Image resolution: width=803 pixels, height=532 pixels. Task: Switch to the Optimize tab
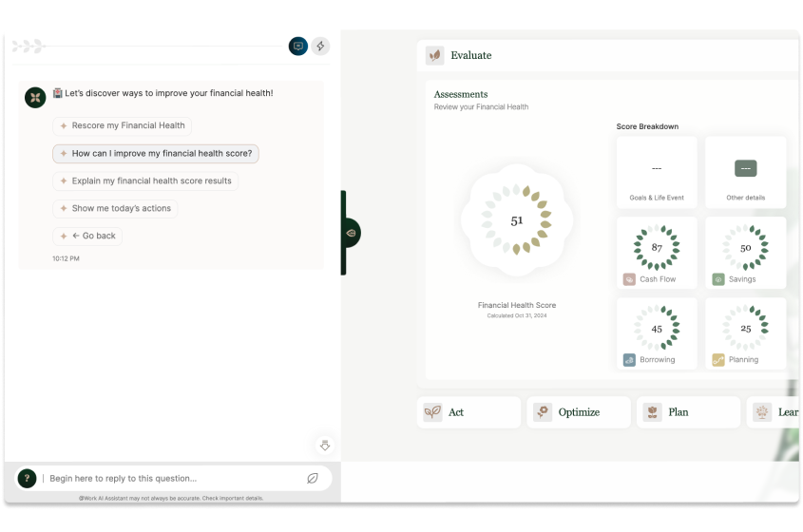[579, 412]
